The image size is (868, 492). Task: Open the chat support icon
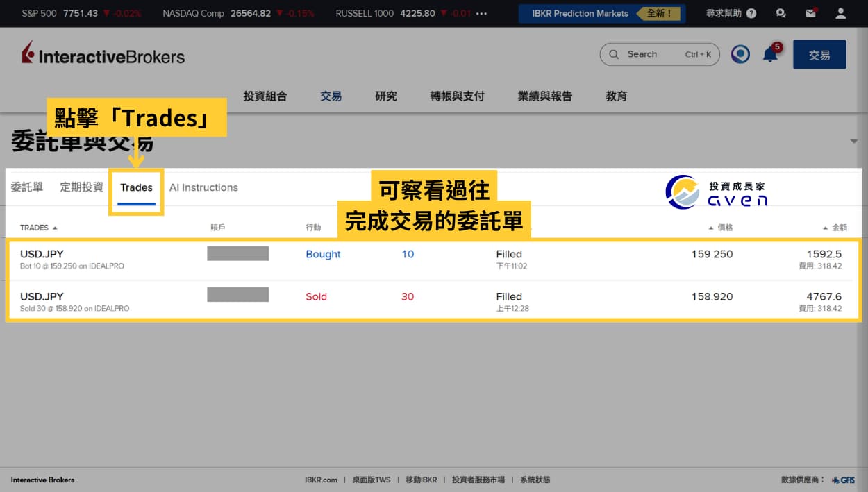pos(781,13)
